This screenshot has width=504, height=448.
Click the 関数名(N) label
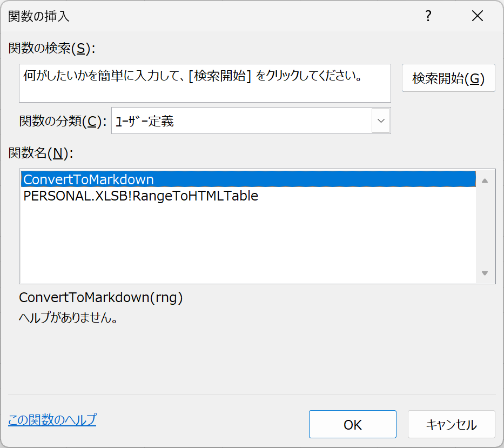click(41, 153)
